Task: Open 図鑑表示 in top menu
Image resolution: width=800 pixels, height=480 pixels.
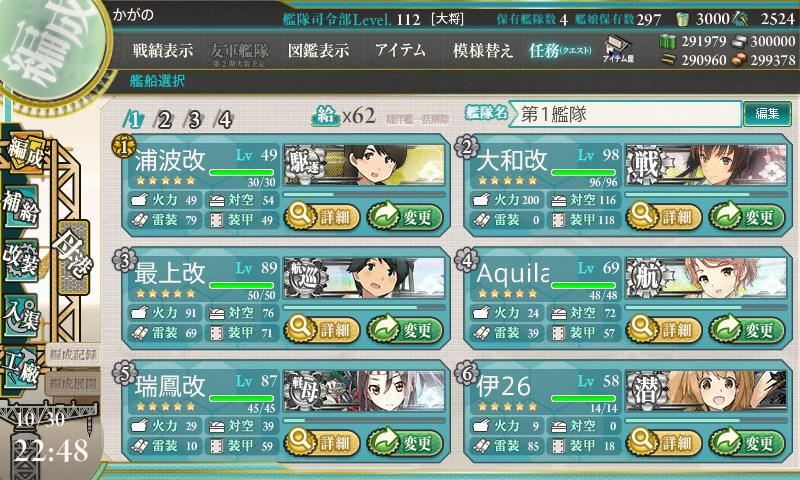Action: click(318, 50)
